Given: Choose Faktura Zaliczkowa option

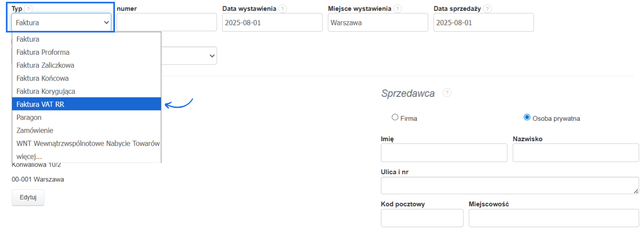Looking at the screenshot, I should [86, 65].
